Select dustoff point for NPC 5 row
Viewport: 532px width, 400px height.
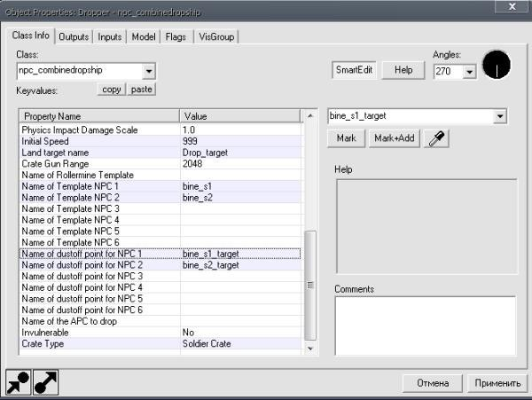[x=160, y=299]
